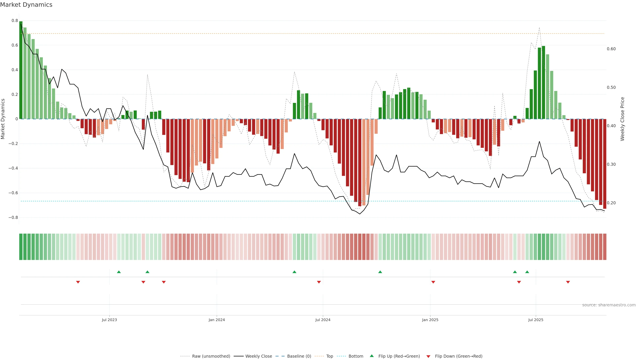Image resolution: width=644 pixels, height=362 pixels.
Task: Click the green flip-up marker before Jul 2024
Action: 294,272
